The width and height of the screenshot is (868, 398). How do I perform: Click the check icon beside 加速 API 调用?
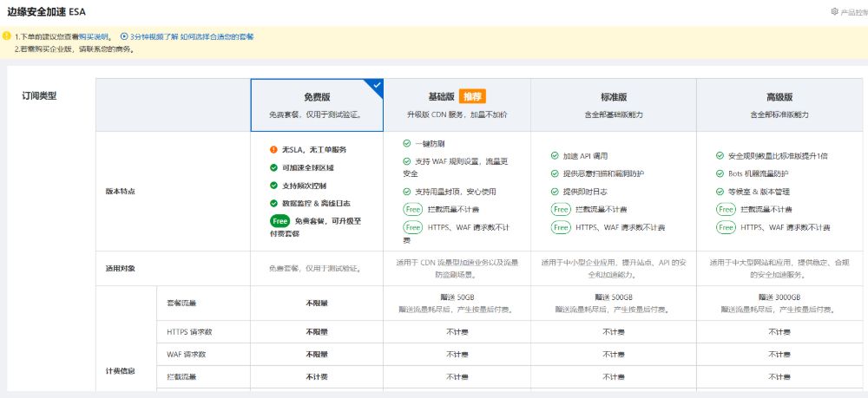click(555, 156)
